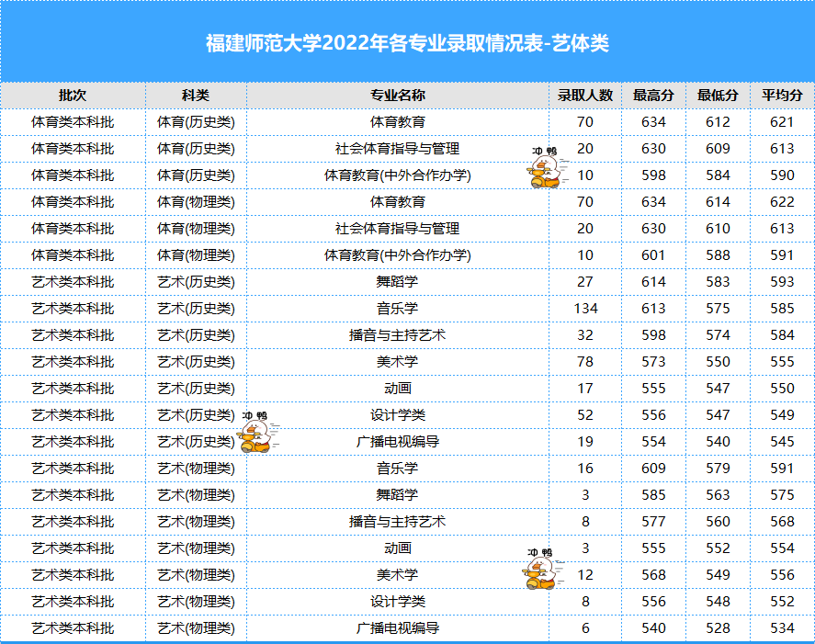
Task: Click the 录取人数 column header
Action: (x=584, y=96)
